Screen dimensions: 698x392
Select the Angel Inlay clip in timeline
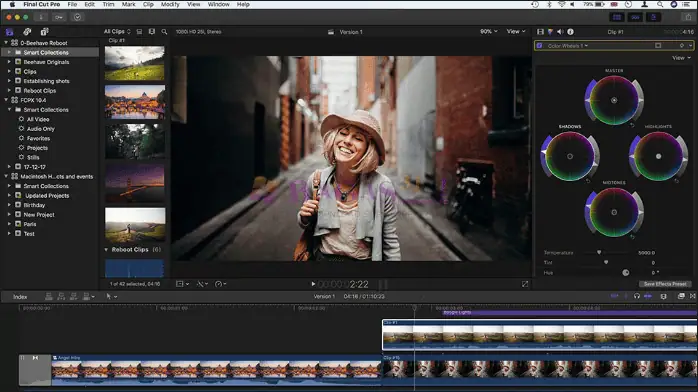pyautogui.click(x=216, y=370)
